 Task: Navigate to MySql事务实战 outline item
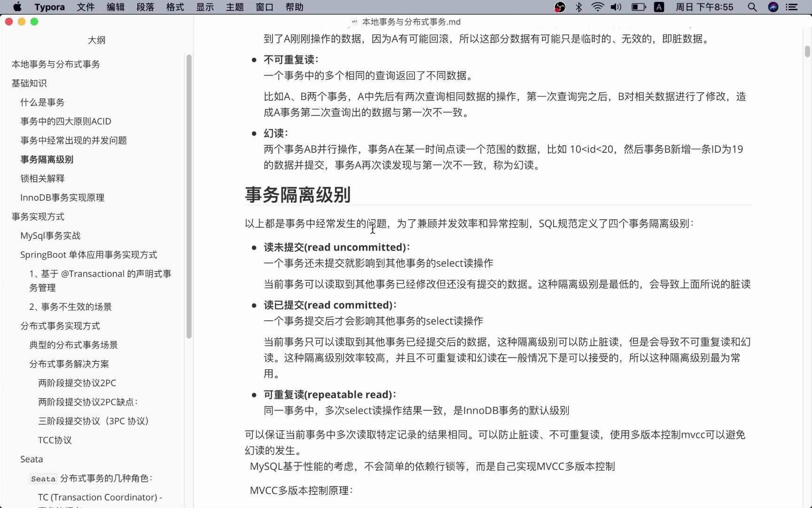tap(50, 236)
